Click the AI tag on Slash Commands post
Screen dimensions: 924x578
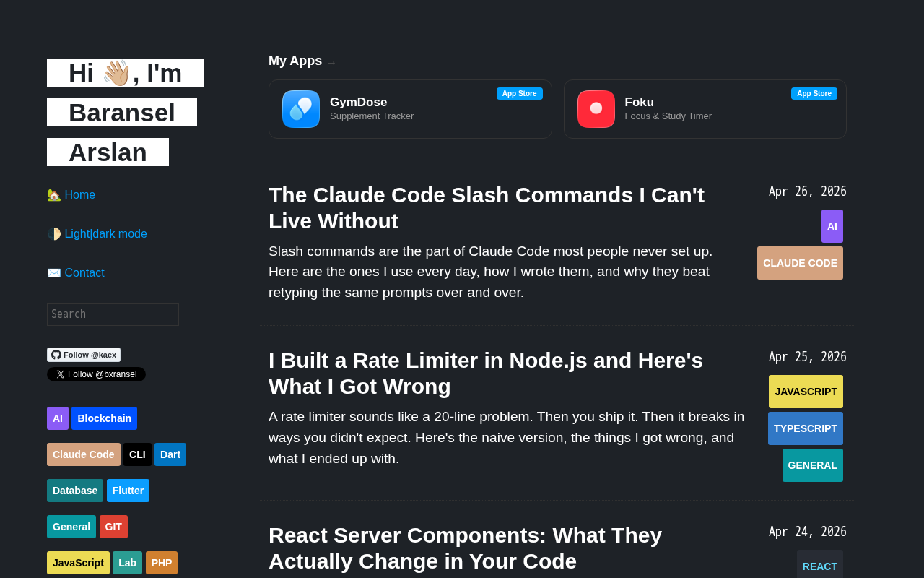tap(832, 226)
